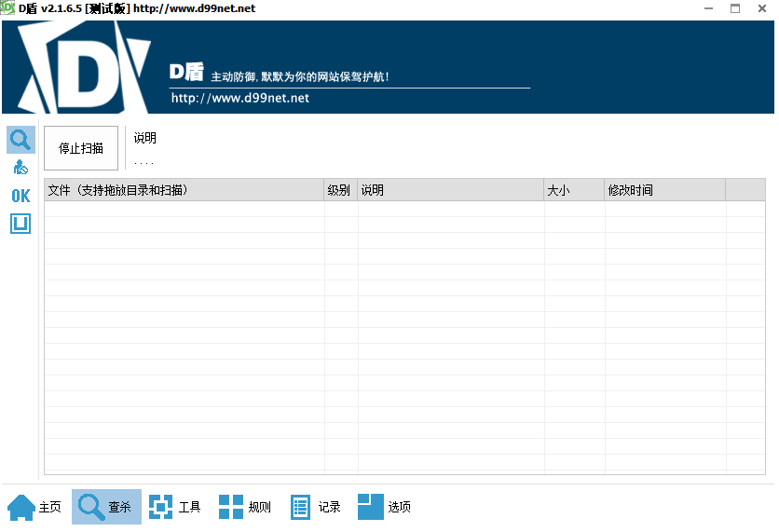Viewport: 779px width, 532px height.
Task: Open the 工具 tools tab
Action: click(x=174, y=507)
